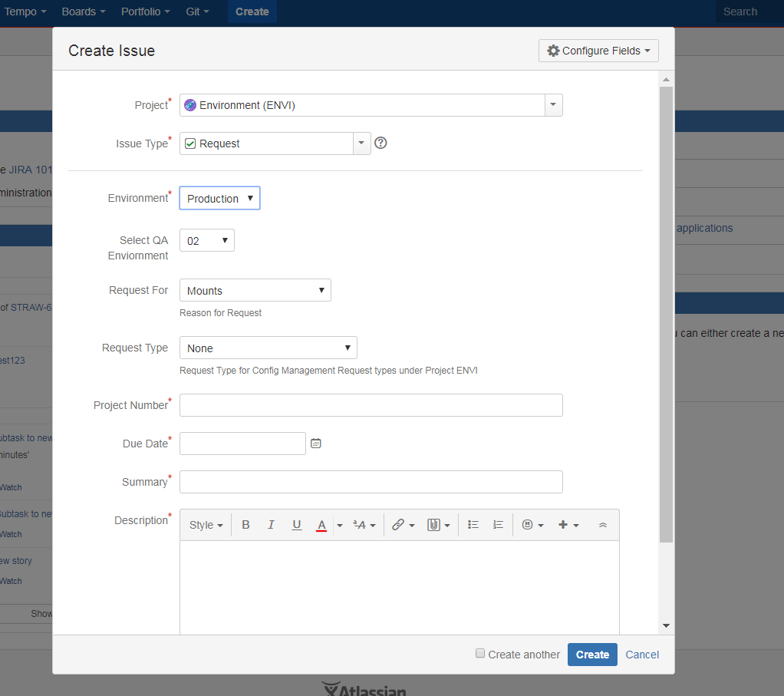Insert a numbered list

(498, 525)
